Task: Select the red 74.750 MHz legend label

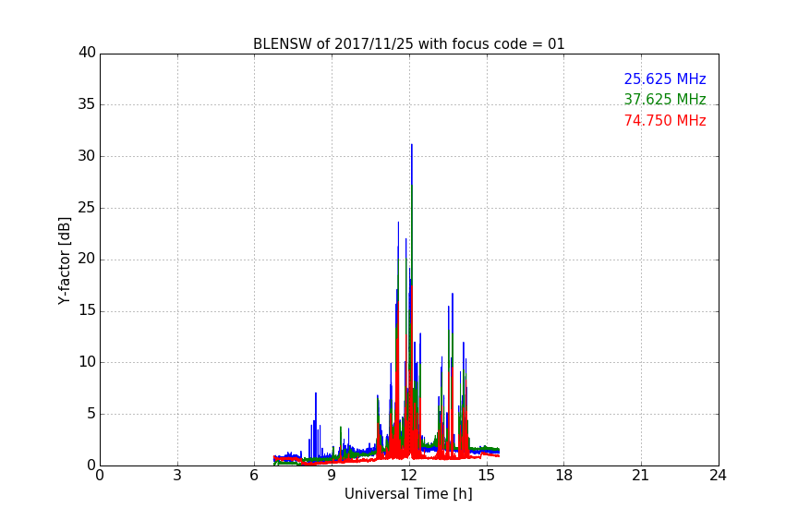Action: click(x=665, y=121)
